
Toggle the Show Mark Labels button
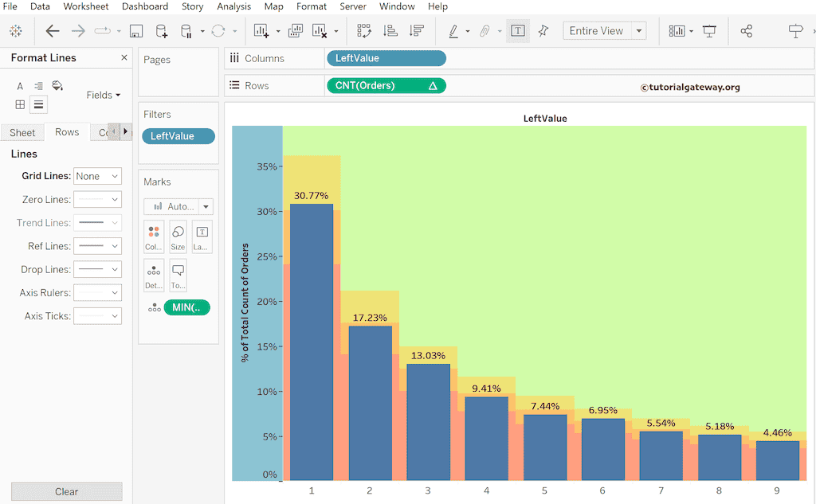(x=518, y=31)
